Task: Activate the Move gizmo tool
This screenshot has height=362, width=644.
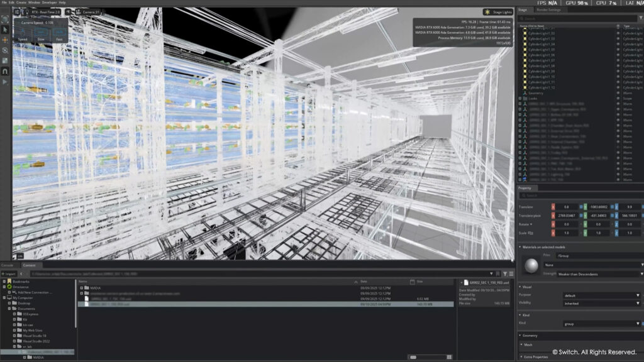Action: tap(5, 40)
